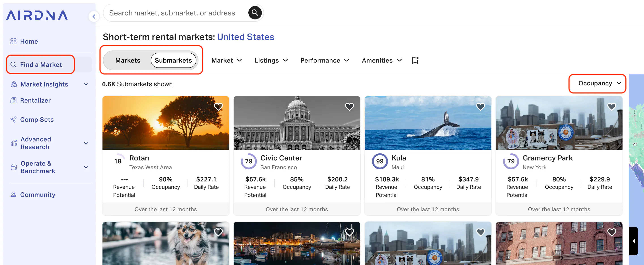Click the Advanced Research chart icon
The image size is (644, 265).
pos(14,143)
